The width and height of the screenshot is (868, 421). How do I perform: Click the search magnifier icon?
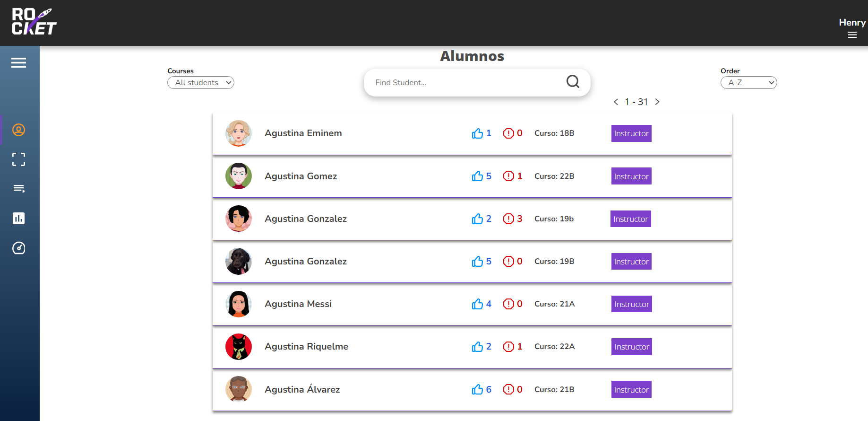pos(573,82)
